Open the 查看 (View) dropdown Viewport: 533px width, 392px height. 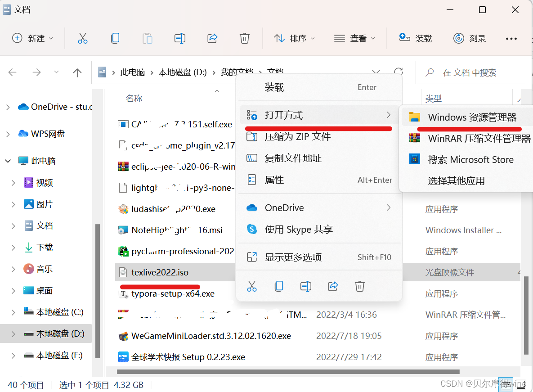pyautogui.click(x=355, y=38)
